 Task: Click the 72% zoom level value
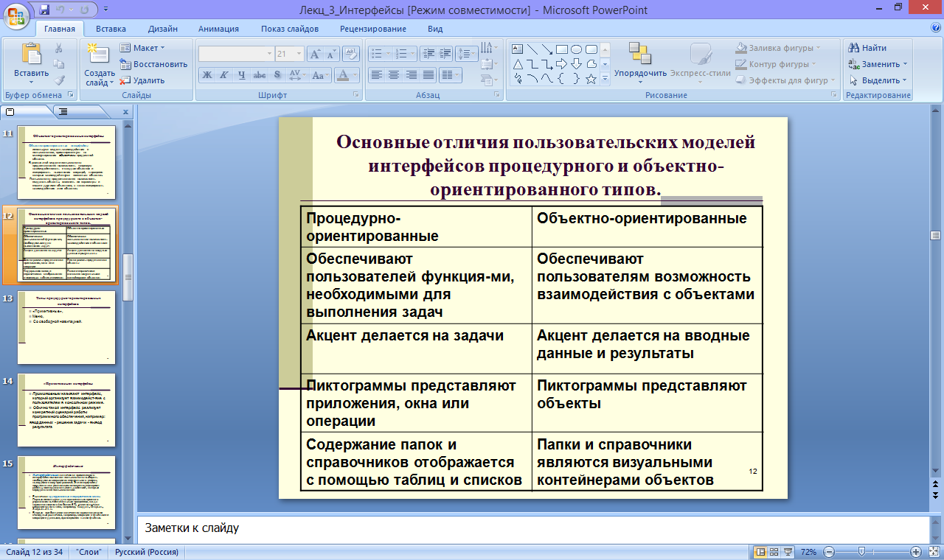pos(809,552)
